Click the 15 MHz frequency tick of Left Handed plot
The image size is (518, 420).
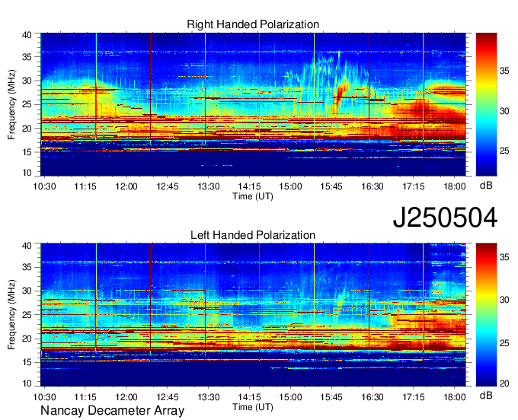(x=27, y=362)
